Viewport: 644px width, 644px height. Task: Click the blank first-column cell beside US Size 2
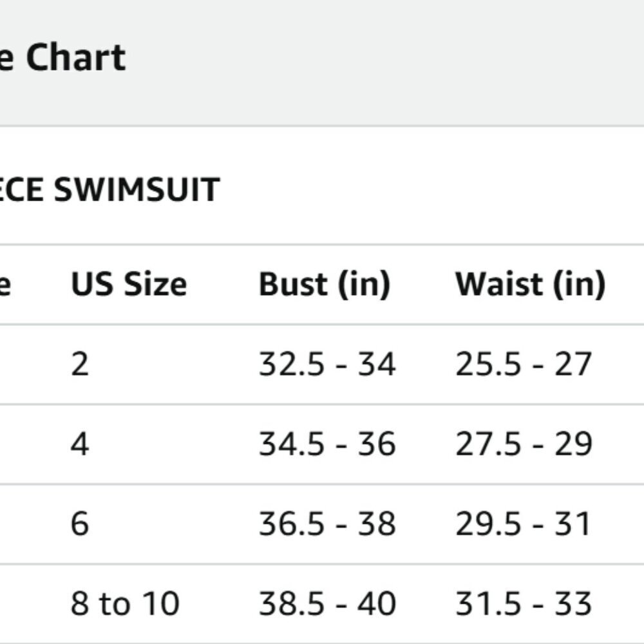26,365
